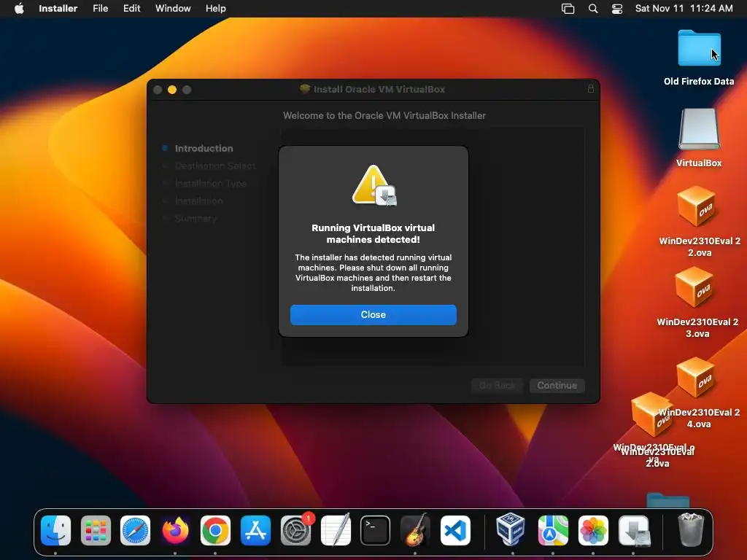Open the Apple menu
This screenshot has height=560, width=747.
pyautogui.click(x=19, y=9)
